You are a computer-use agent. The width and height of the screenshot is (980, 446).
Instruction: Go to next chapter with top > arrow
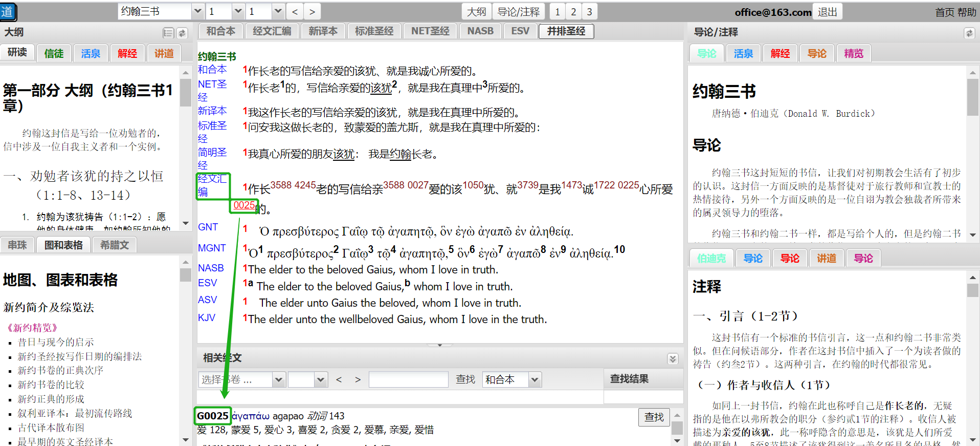312,11
